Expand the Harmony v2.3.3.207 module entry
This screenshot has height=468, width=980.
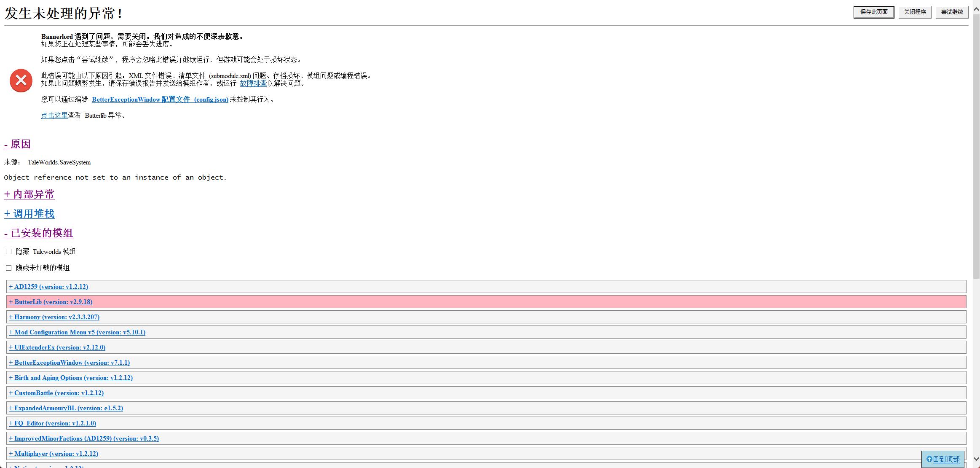click(54, 317)
